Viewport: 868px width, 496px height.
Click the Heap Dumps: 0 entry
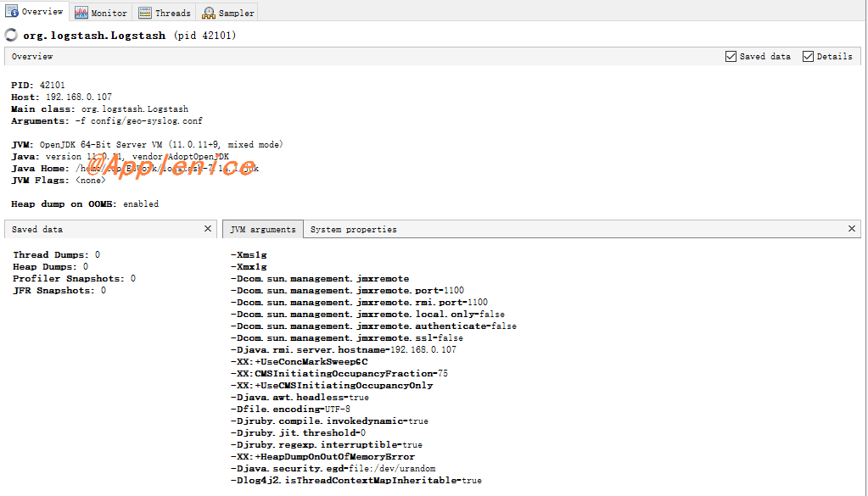50,266
